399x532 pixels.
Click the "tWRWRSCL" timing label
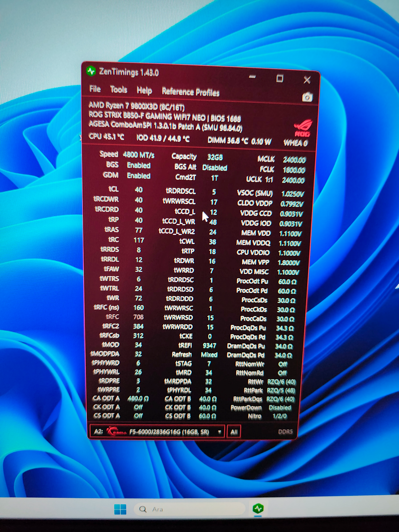[x=179, y=201]
